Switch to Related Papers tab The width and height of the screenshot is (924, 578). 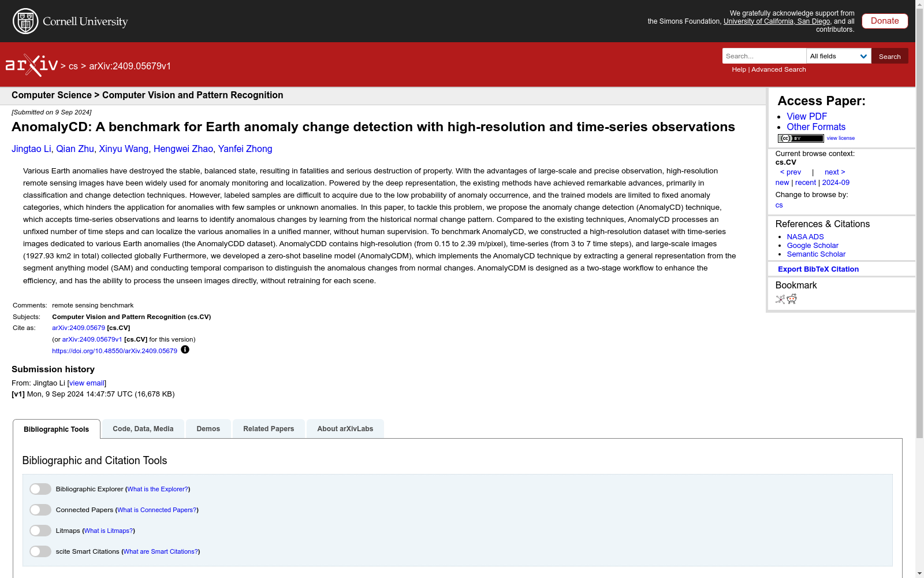pyautogui.click(x=269, y=429)
